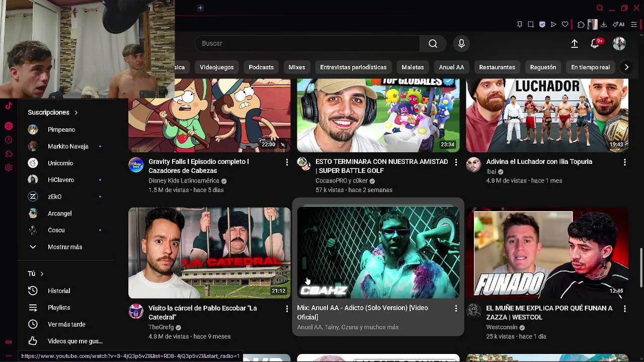Image resolution: width=644 pixels, height=362 pixels.
Task: Click the YouTube upload create icon
Action: point(574,43)
